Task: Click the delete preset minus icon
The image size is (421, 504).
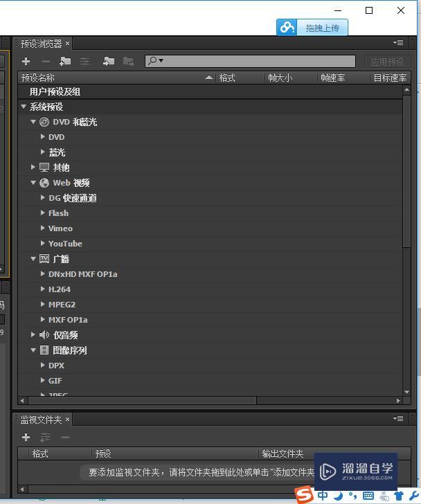Action: [x=46, y=61]
